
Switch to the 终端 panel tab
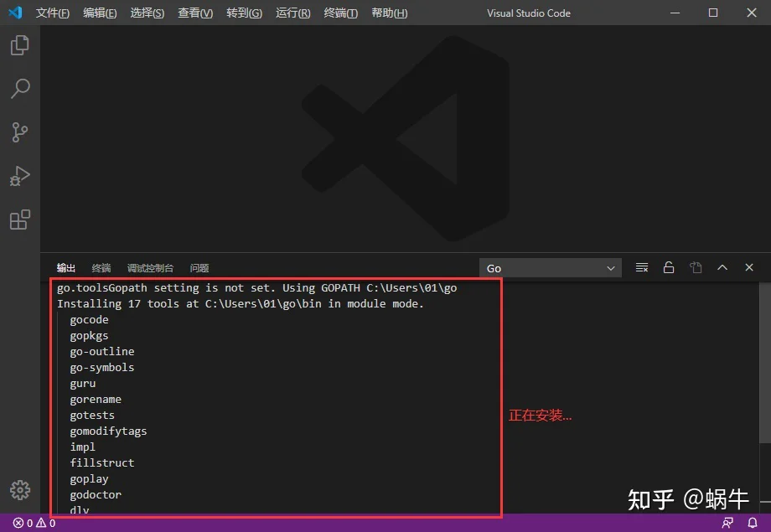tap(101, 268)
